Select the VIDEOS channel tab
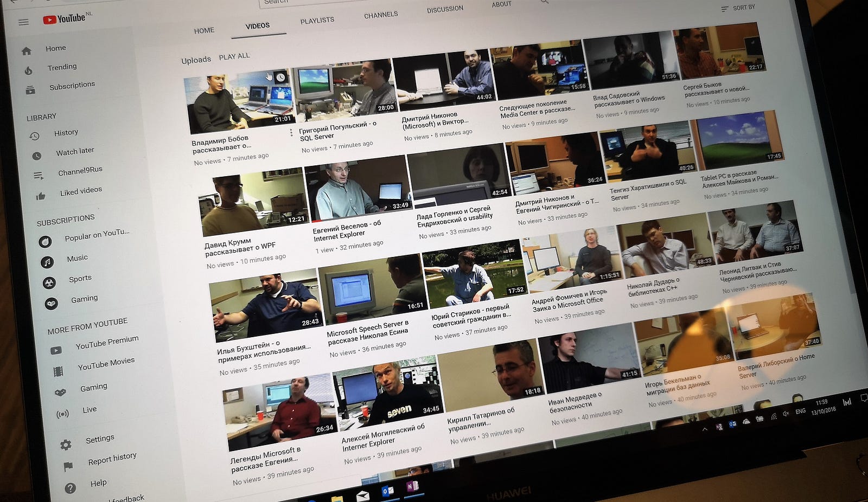This screenshot has height=502, width=868. (258, 26)
